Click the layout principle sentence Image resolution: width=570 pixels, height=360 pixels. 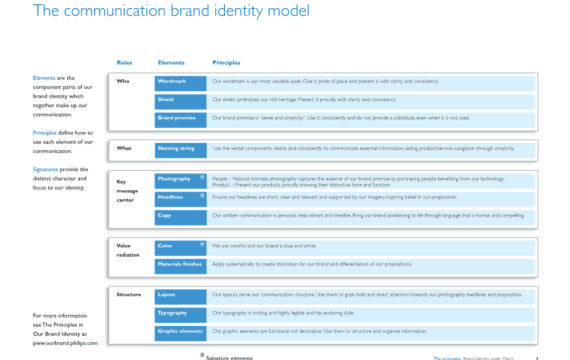click(x=368, y=295)
